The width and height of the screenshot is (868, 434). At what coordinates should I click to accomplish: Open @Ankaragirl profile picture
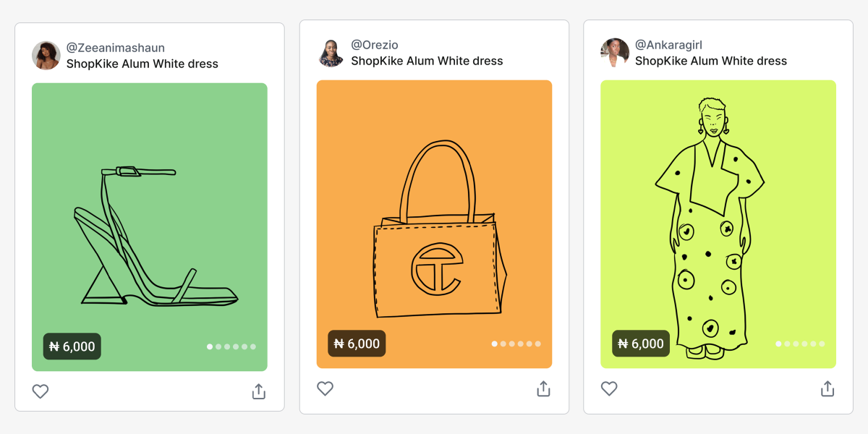coord(615,53)
